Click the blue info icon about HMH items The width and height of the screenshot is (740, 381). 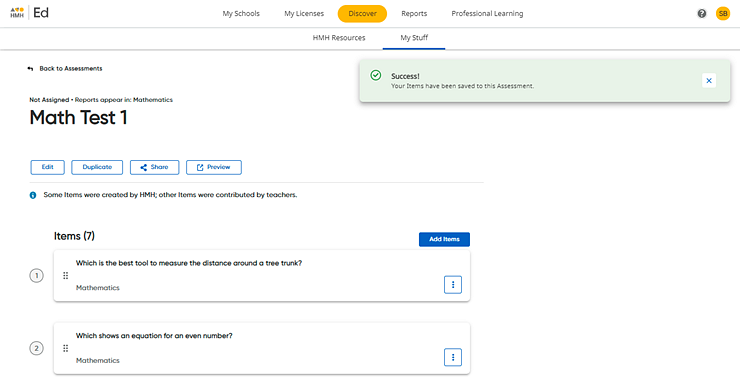[x=33, y=195]
